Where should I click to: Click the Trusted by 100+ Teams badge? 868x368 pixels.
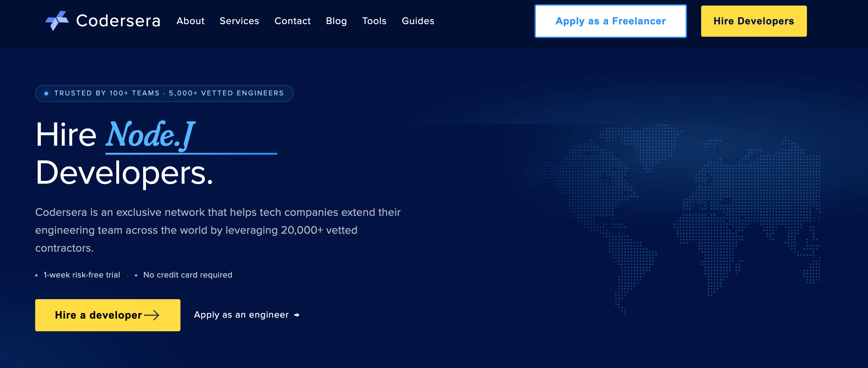(164, 94)
